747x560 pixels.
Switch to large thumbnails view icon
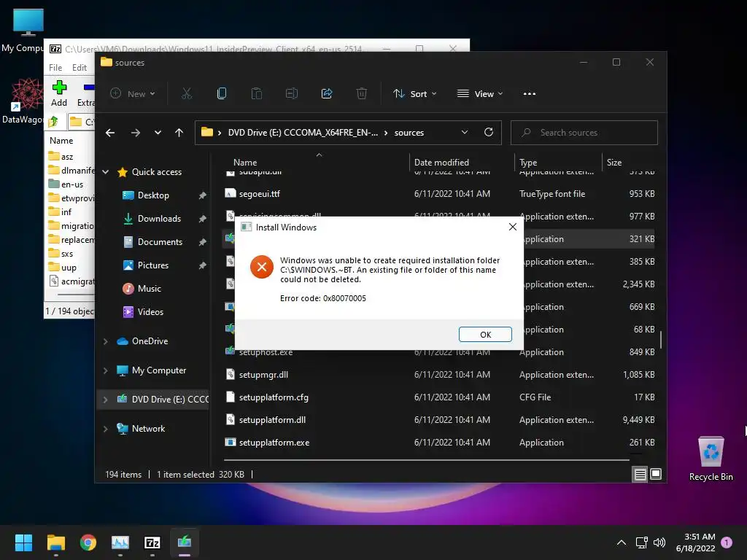[x=656, y=474]
